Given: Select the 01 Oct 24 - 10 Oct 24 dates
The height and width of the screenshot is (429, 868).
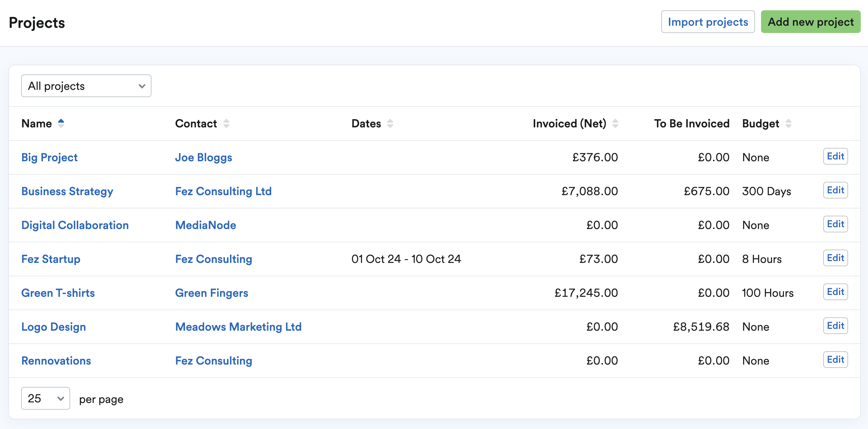Looking at the screenshot, I should (406, 259).
